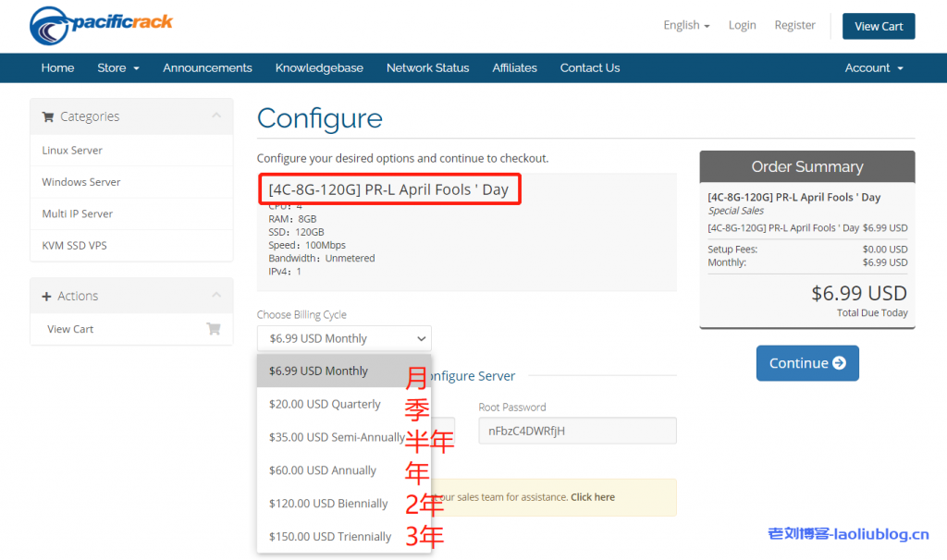Select $35.00 USD Semi-Annually option
The width and height of the screenshot is (947, 560).
coord(336,437)
